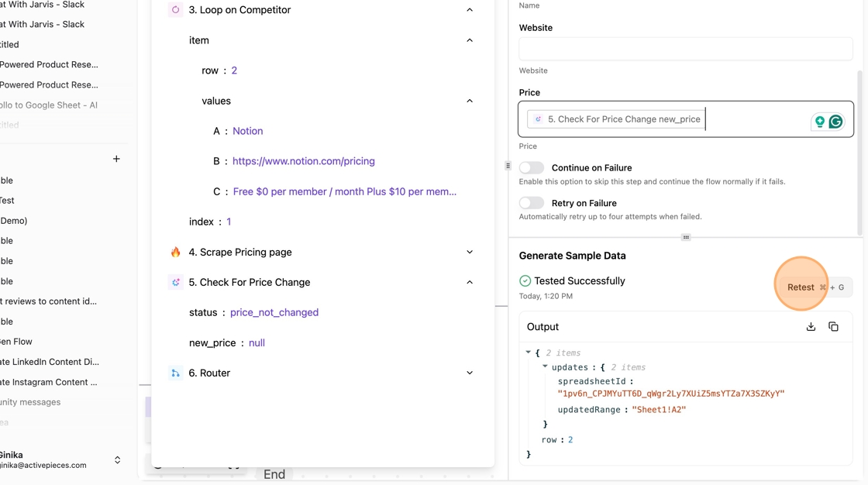Enable Retry on Failure toggle
868x485 pixels.
(x=532, y=203)
